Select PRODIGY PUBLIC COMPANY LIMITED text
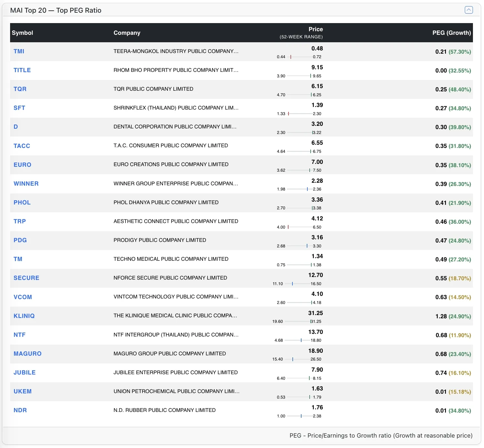The image size is (484, 448). tap(160, 240)
